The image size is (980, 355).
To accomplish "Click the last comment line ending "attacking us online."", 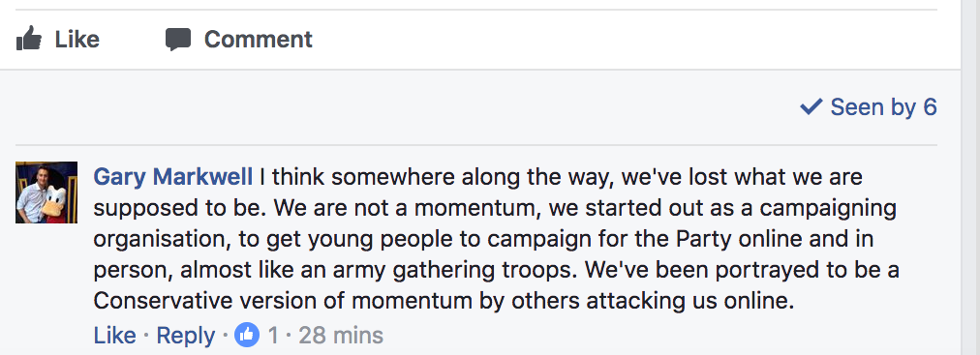I will click(x=444, y=302).
